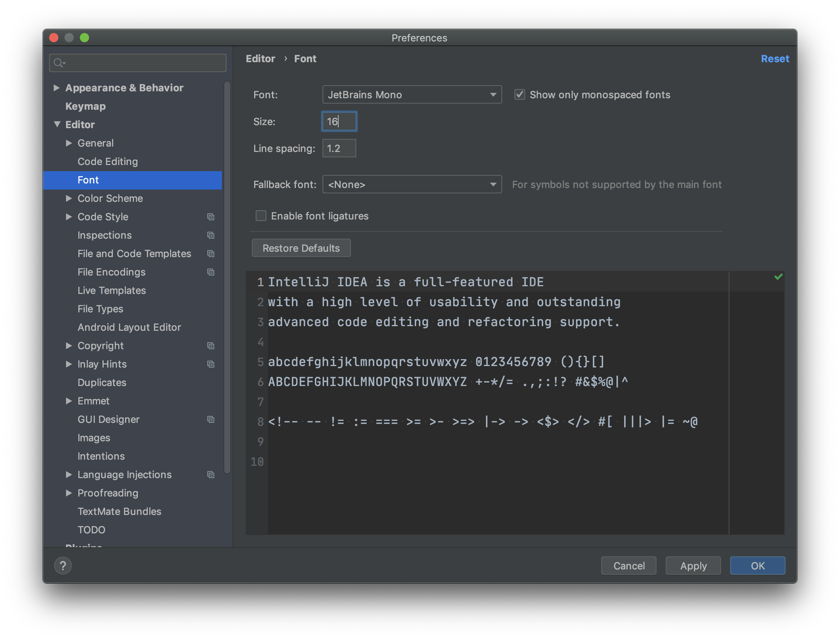Expand Appearance & Behavior section
This screenshot has width=840, height=640.
(x=56, y=88)
